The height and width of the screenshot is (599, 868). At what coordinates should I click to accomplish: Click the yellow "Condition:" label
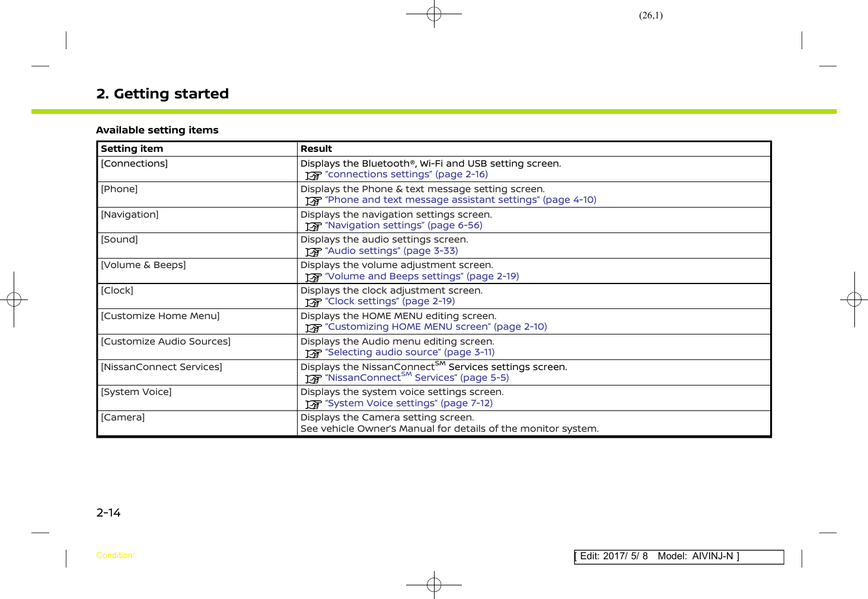click(x=116, y=556)
